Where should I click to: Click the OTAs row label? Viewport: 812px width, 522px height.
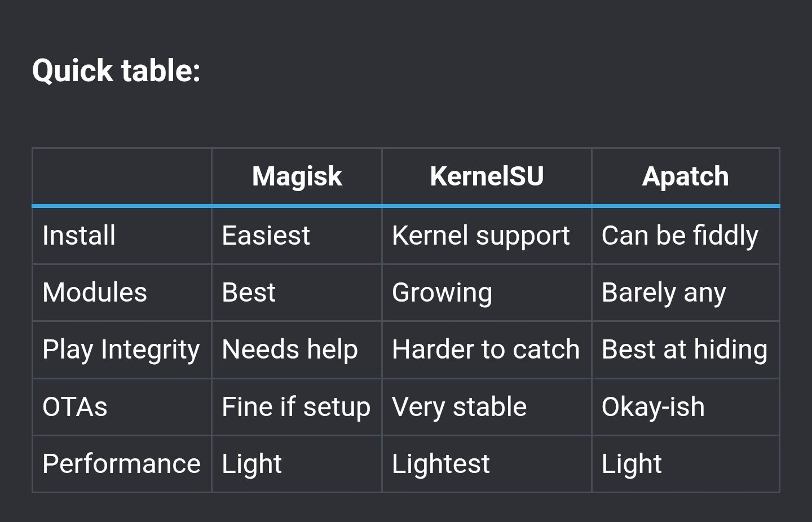(75, 407)
